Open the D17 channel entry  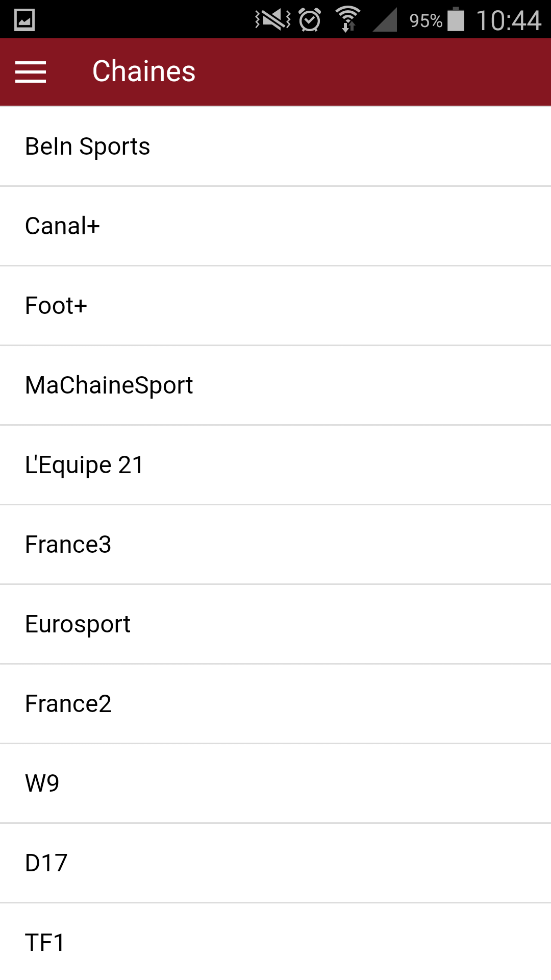coord(275,863)
